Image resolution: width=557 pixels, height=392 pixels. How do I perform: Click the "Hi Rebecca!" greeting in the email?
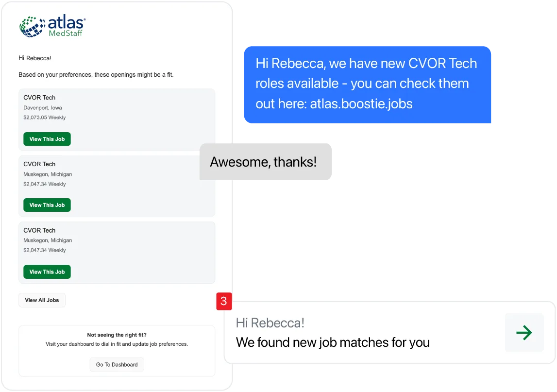pos(35,58)
